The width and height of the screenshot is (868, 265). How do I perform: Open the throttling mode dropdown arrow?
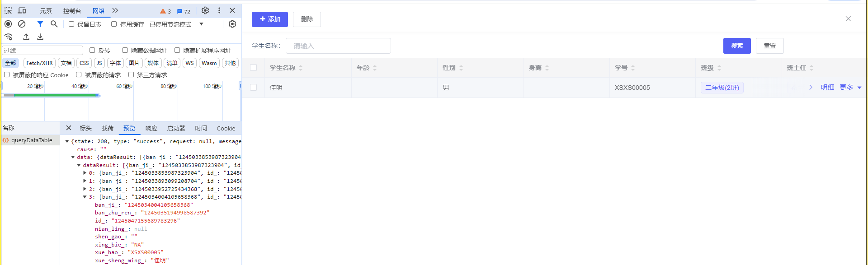click(202, 24)
